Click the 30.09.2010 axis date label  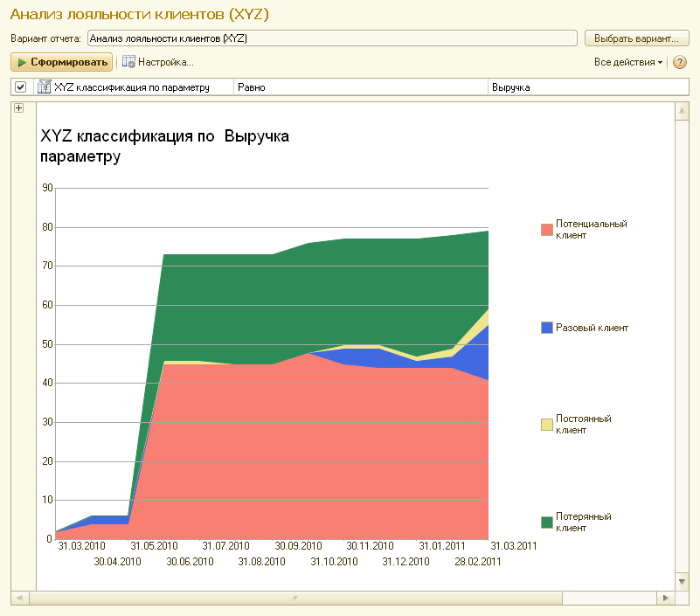298,546
